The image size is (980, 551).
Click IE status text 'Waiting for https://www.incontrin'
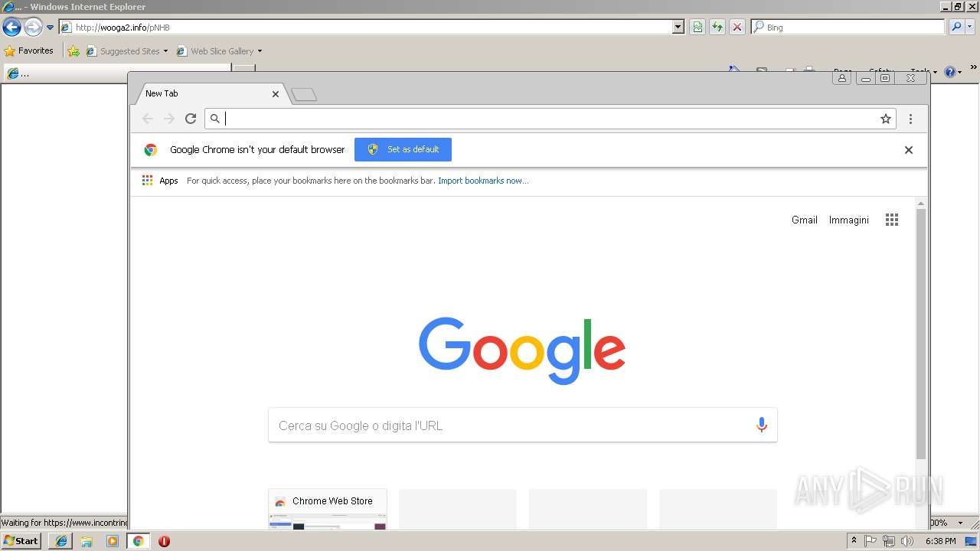pos(64,523)
